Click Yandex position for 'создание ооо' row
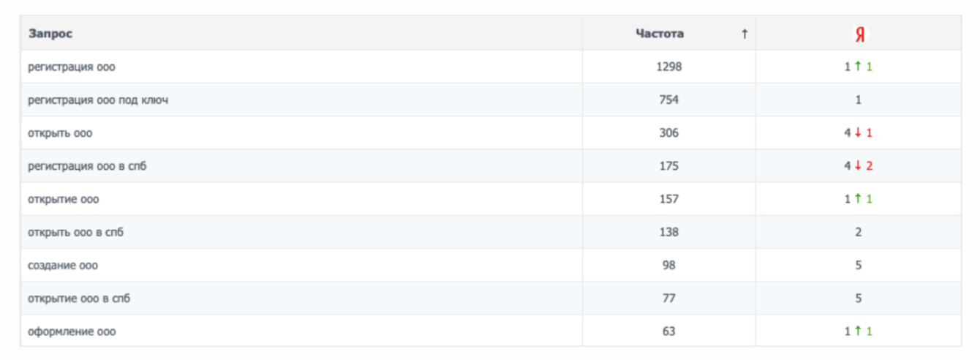The height and width of the screenshot is (360, 980). [859, 266]
